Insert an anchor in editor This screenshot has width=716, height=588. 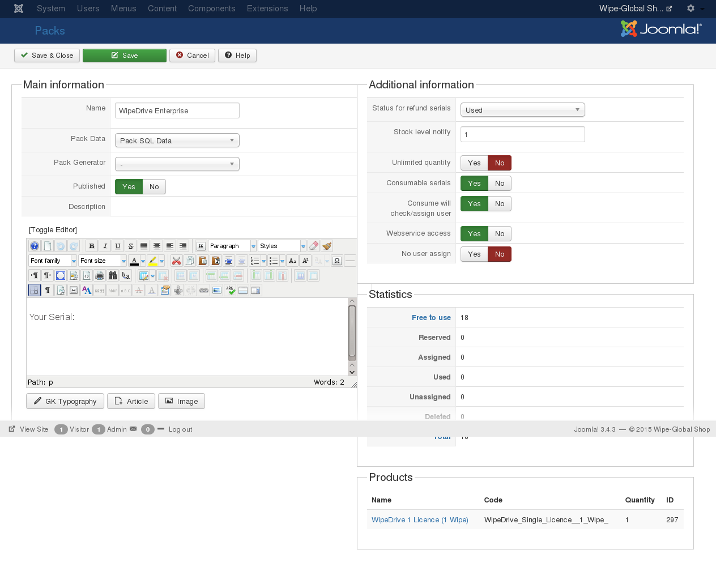[178, 290]
